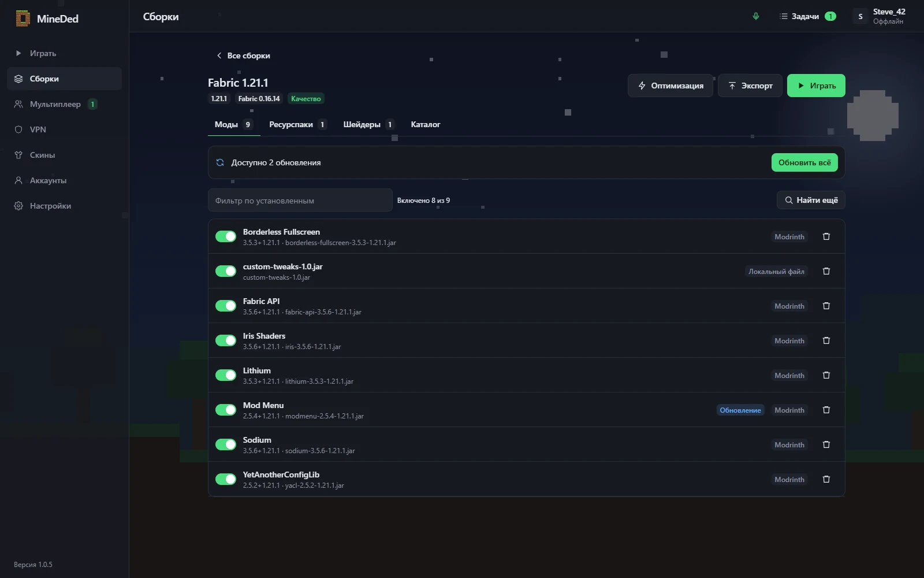Delete YetAnotherConfigLib with trash icon
Viewport: 924px width, 578px height.
coord(826,479)
